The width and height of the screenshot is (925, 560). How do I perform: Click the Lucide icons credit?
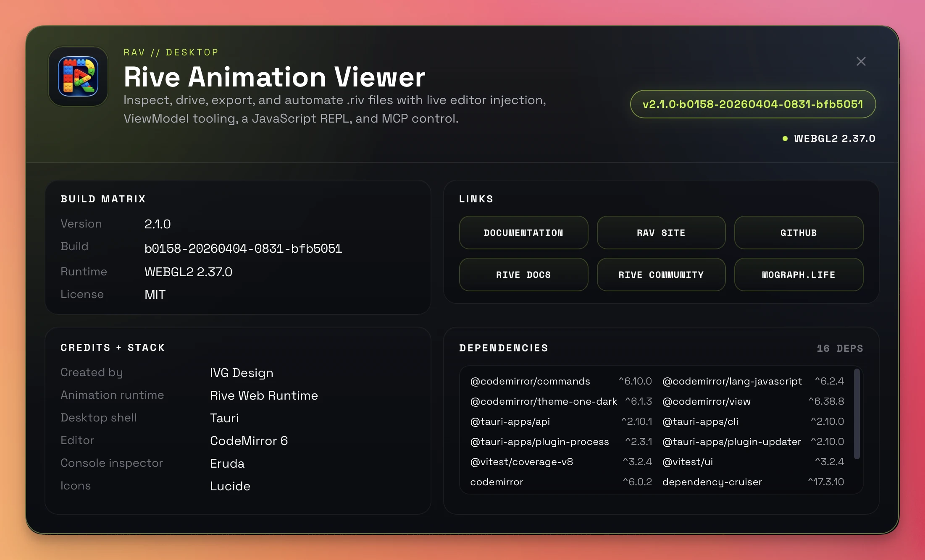pos(230,486)
